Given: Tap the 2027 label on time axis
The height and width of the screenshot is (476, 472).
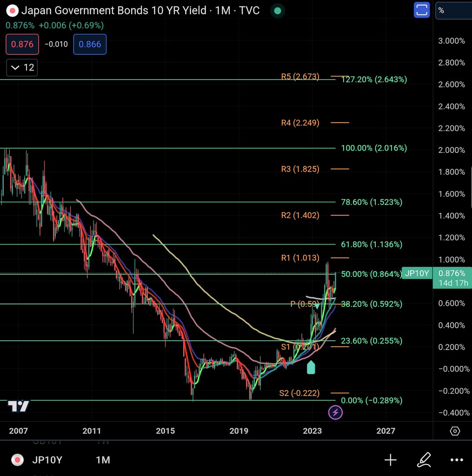Looking at the screenshot, I should click(x=386, y=431).
